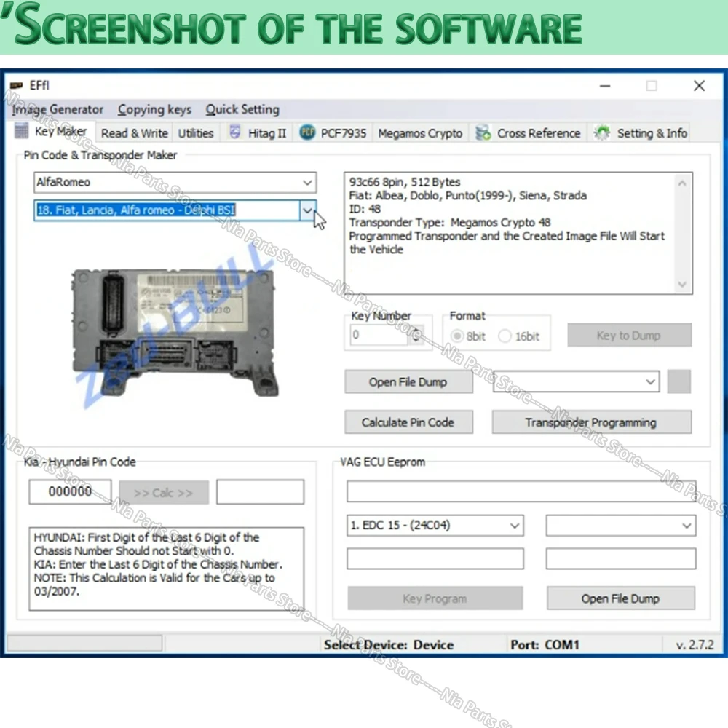The image size is (728, 728).
Task: Click the Setting & Info gear icon
Action: pyautogui.click(x=602, y=132)
